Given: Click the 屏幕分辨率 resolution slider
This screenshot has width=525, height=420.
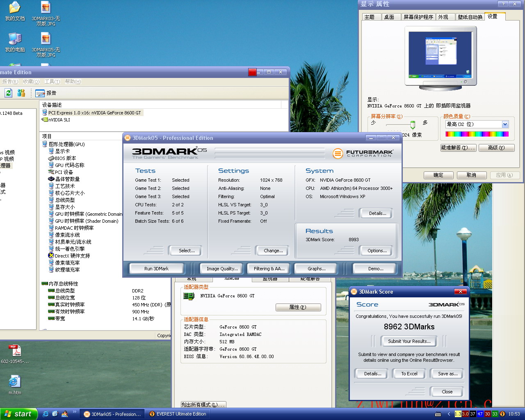Looking at the screenshot, I should coord(413,124).
